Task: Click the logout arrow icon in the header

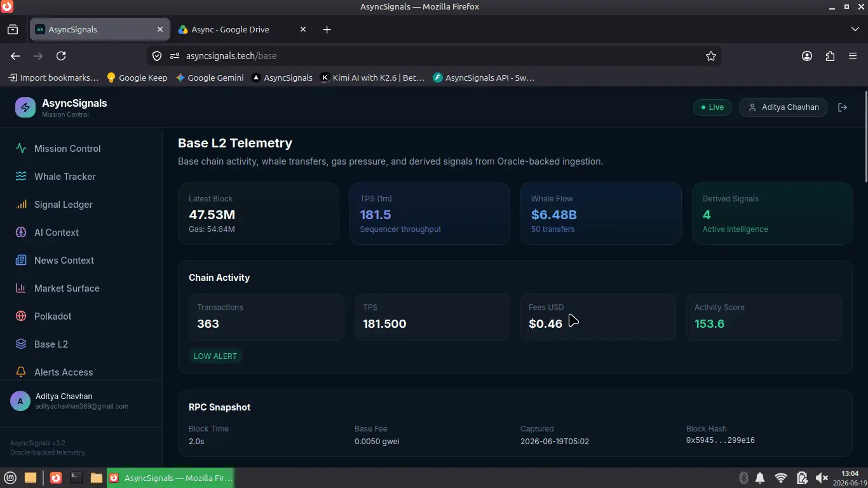Action: click(843, 107)
